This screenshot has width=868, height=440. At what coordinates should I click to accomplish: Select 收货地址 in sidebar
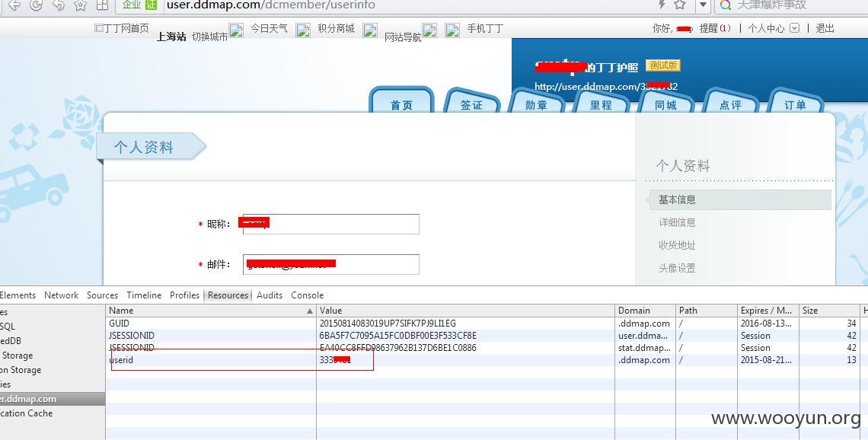coord(677,245)
